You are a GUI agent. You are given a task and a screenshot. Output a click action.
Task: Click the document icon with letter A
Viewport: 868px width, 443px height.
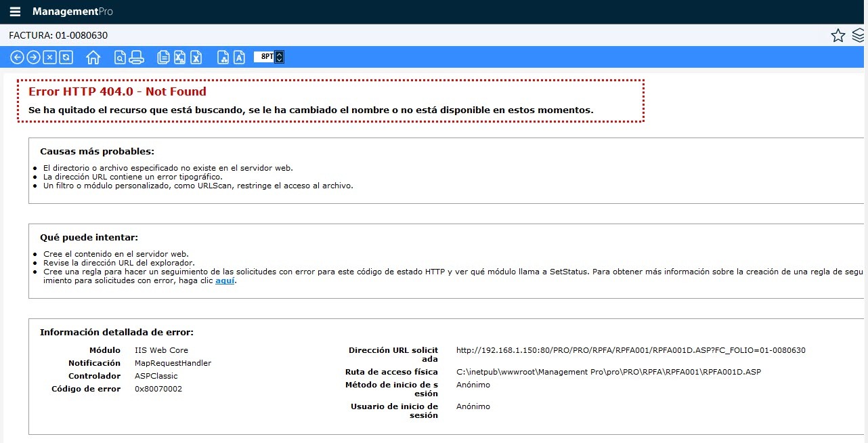239,58
